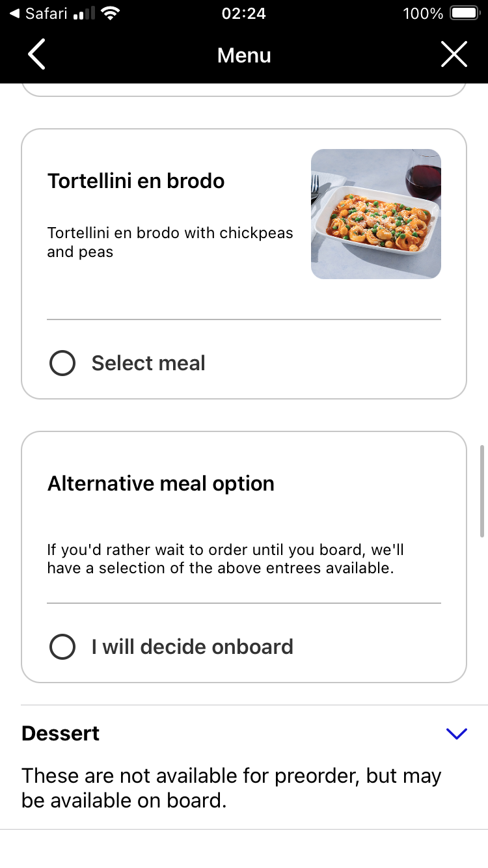Tap the cellular signal bars icon
488x868 pixels.
click(84, 14)
